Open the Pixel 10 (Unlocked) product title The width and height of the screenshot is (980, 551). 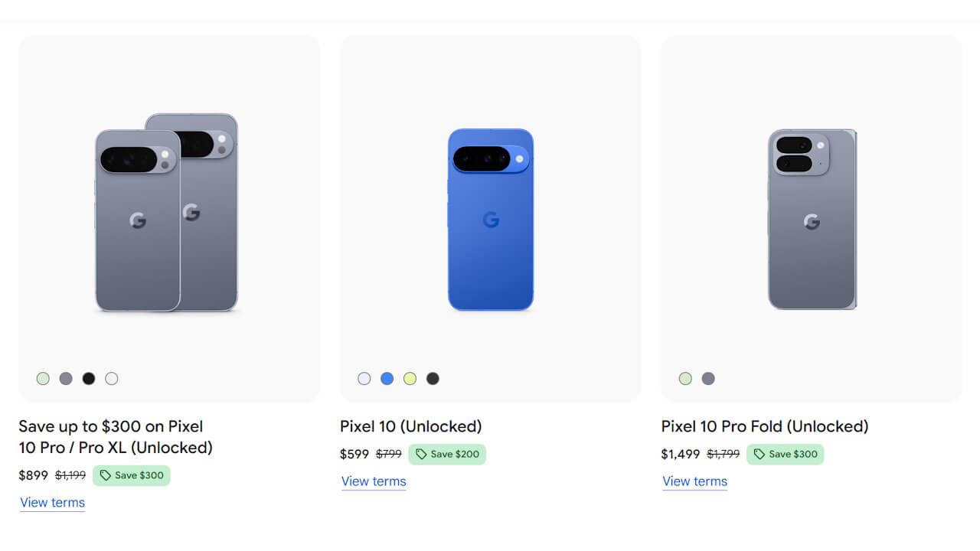[410, 426]
